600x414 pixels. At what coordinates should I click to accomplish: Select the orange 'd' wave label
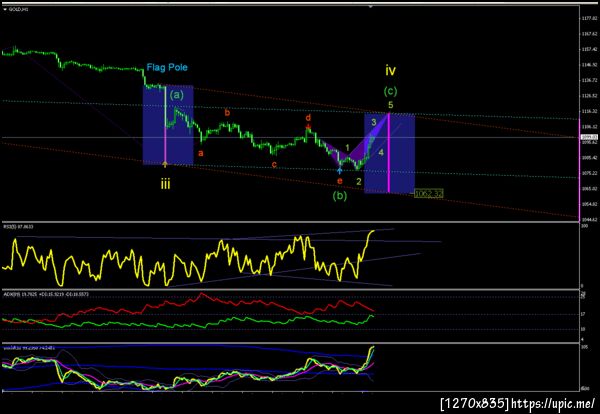pyautogui.click(x=308, y=117)
